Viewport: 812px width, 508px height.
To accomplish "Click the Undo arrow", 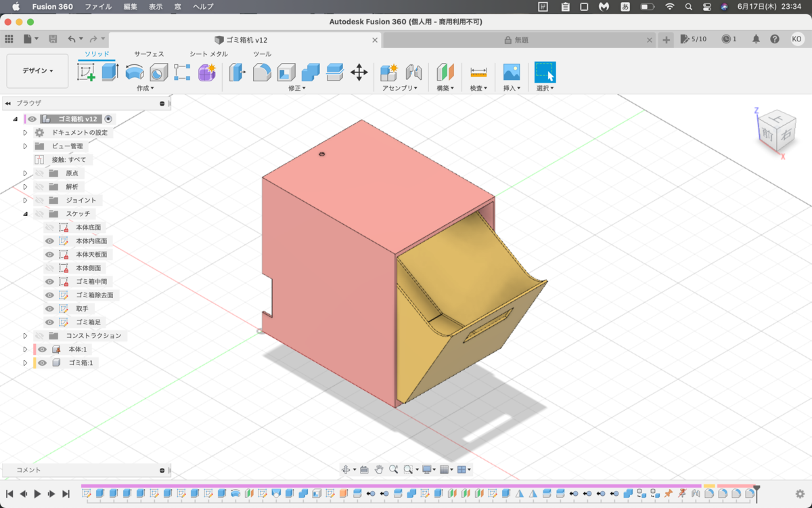I will coord(72,39).
